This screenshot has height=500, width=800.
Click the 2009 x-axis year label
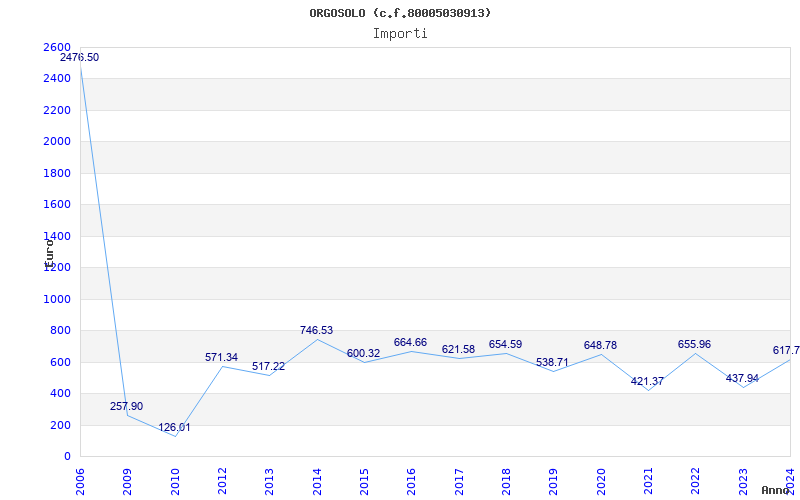(128, 482)
